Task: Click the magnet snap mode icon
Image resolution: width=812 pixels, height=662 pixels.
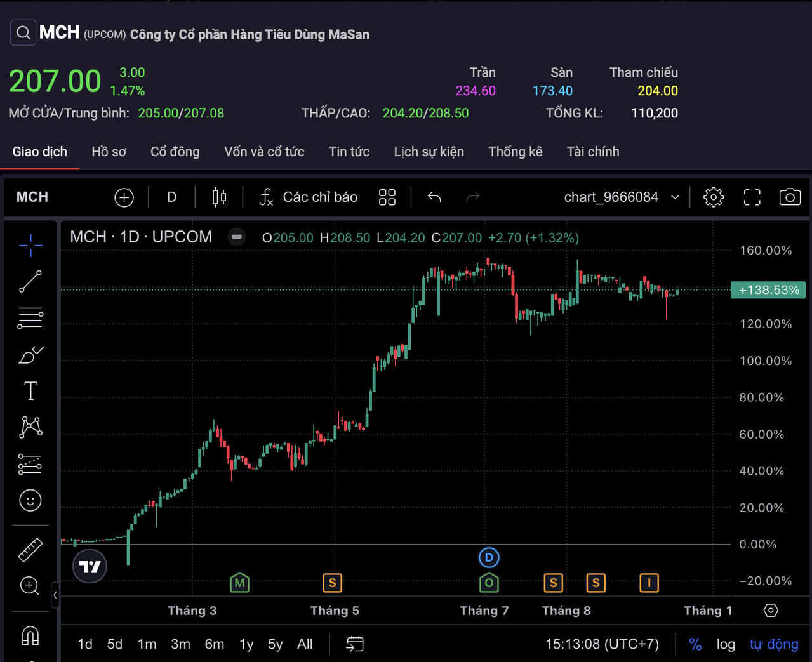Action: (30, 635)
